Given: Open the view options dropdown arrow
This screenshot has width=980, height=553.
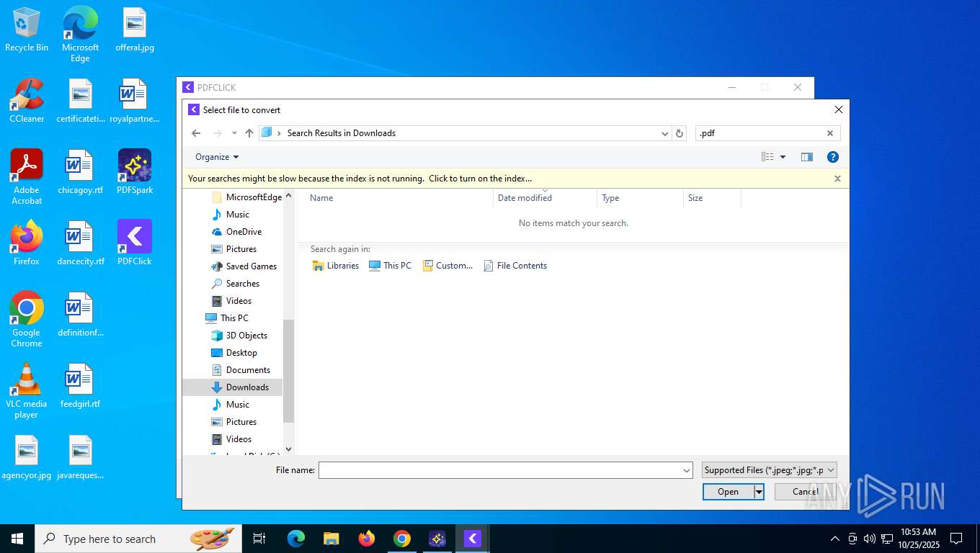Looking at the screenshot, I should [783, 157].
